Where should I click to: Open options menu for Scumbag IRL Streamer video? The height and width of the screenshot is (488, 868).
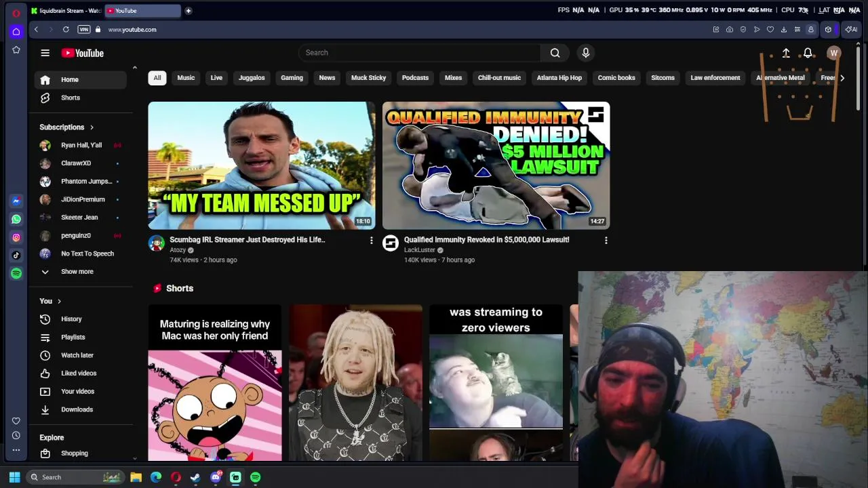point(371,241)
